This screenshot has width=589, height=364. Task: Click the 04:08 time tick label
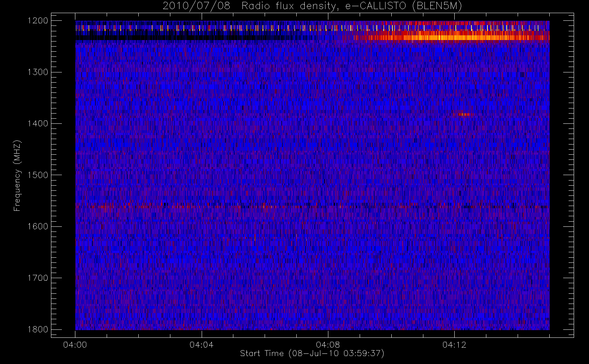pyautogui.click(x=328, y=345)
